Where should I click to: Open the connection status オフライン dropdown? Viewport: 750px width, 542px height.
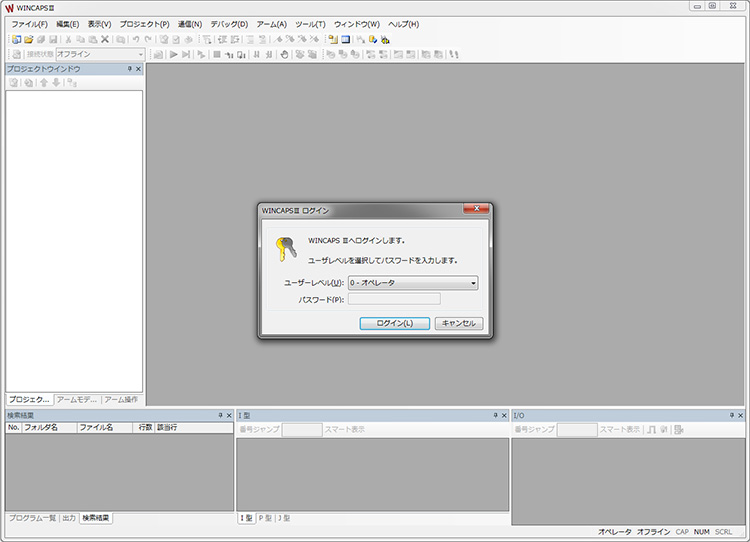[100, 55]
